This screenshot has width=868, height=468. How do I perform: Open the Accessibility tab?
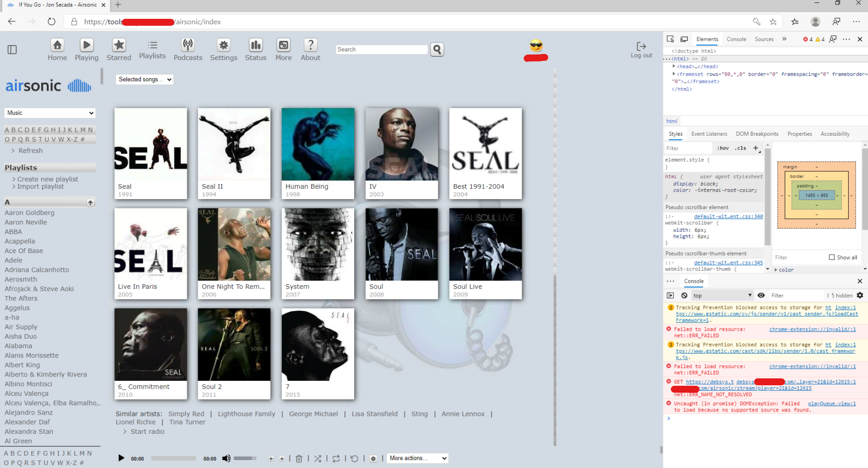[x=835, y=134]
